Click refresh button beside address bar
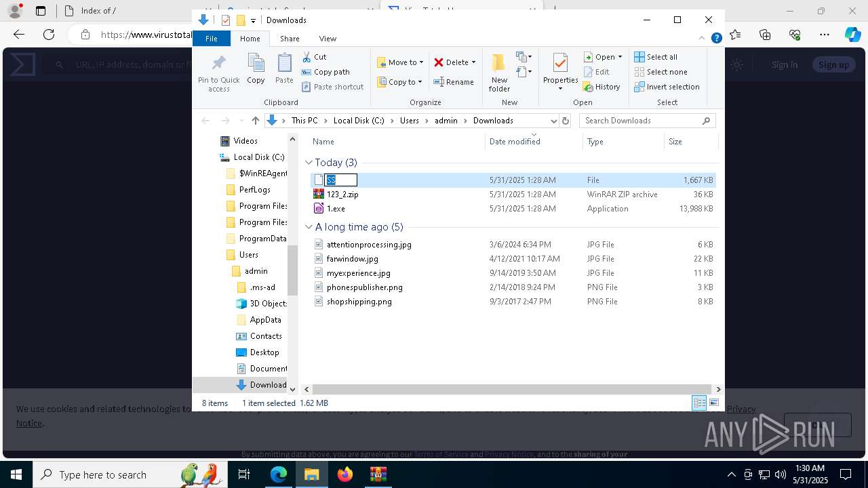868x488 pixels. pos(566,121)
